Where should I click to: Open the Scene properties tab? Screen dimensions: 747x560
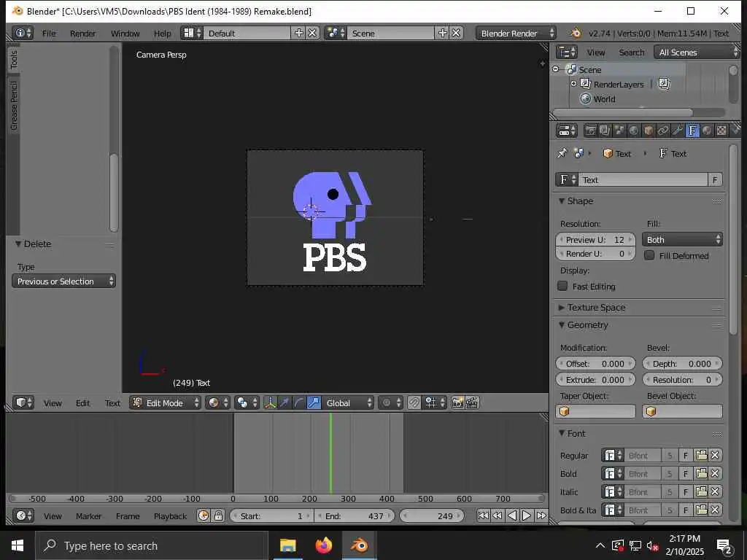coord(619,131)
